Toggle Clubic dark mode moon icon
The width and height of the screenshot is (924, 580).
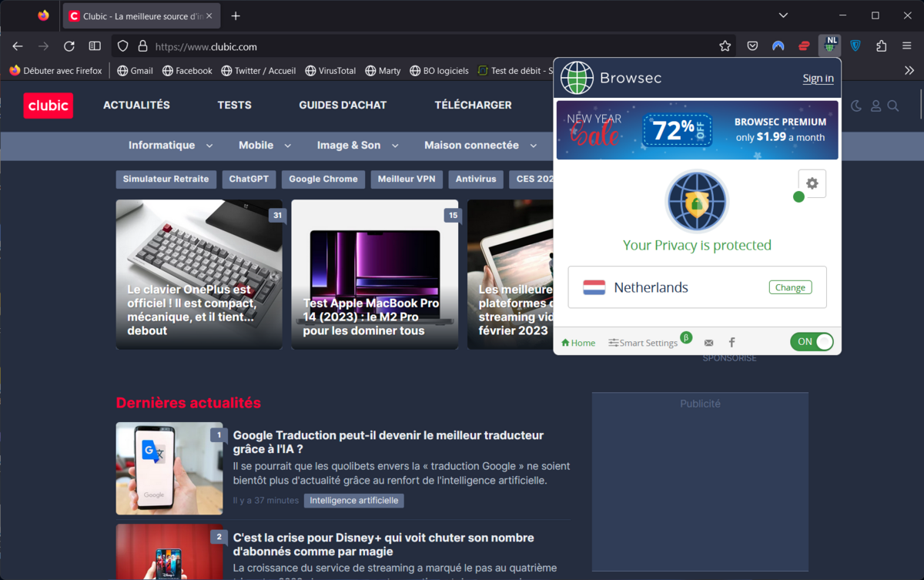click(x=856, y=106)
